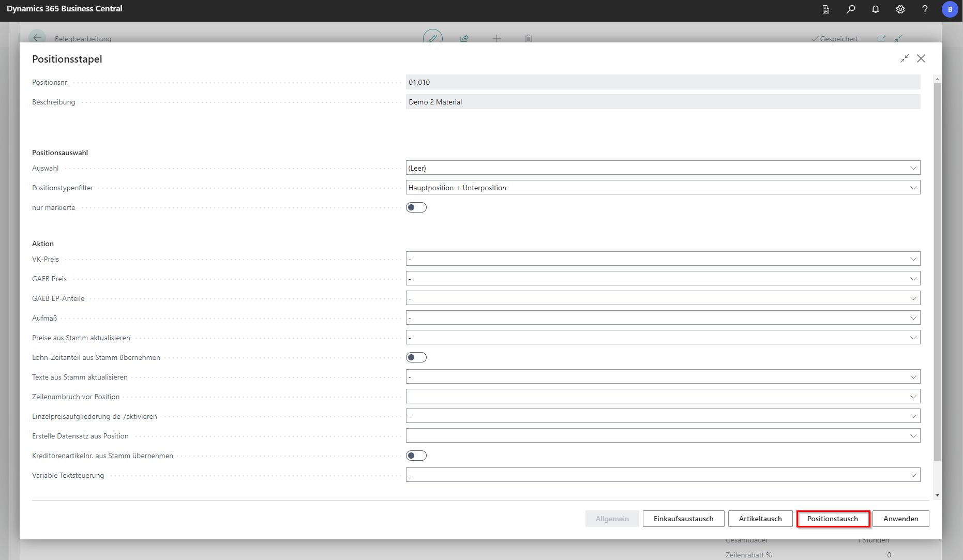Switch to the Artikeltausch tab

(760, 519)
